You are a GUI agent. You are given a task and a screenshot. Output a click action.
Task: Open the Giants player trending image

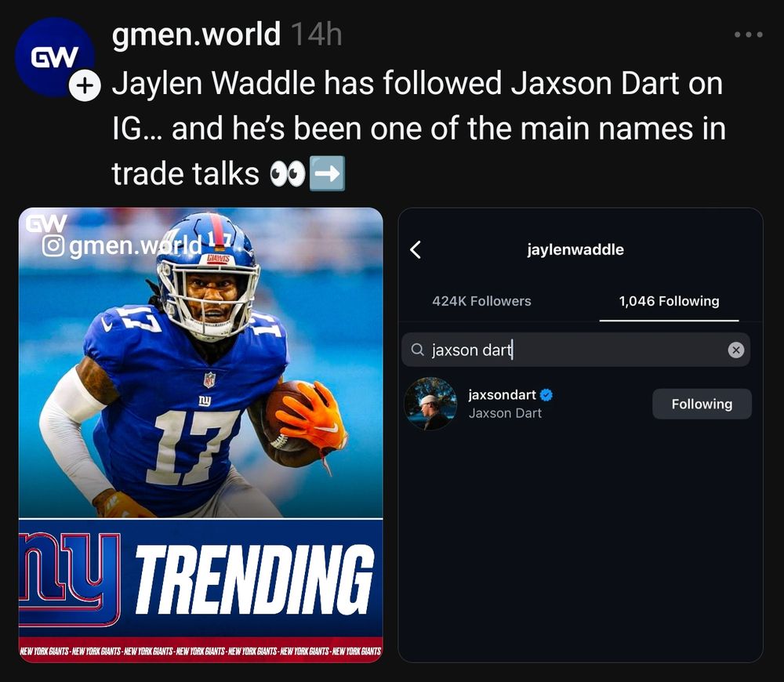pyautogui.click(x=201, y=435)
